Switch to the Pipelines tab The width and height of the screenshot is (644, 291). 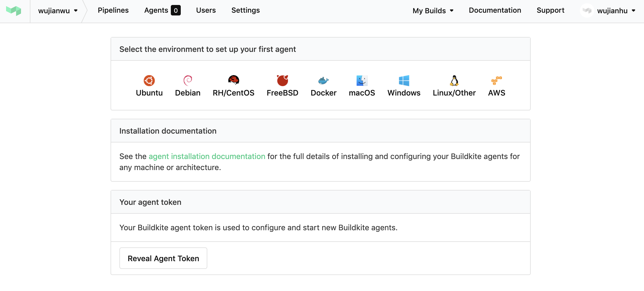(x=113, y=10)
